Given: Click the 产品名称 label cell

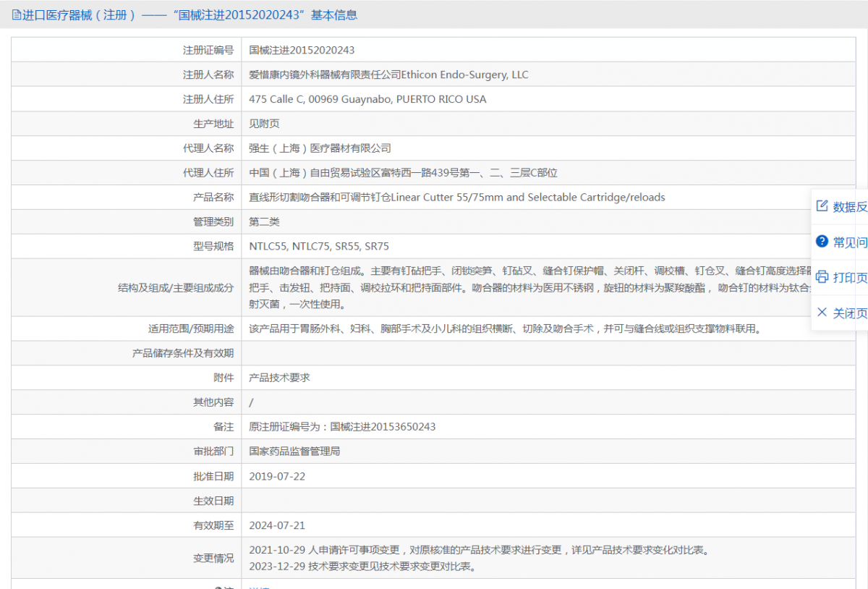Looking at the screenshot, I should (127, 198).
